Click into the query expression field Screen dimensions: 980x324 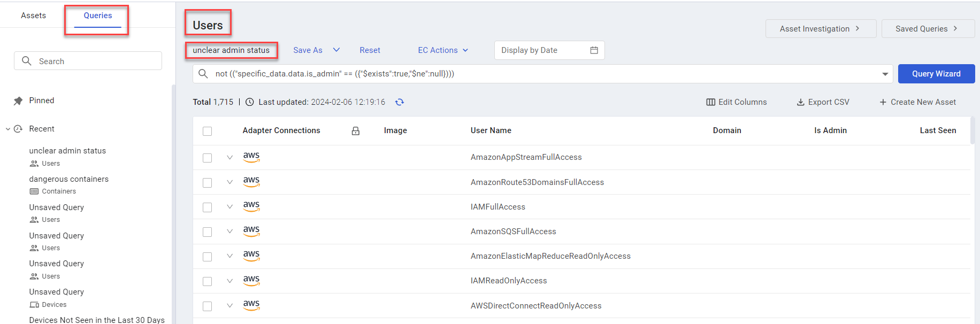(543, 74)
